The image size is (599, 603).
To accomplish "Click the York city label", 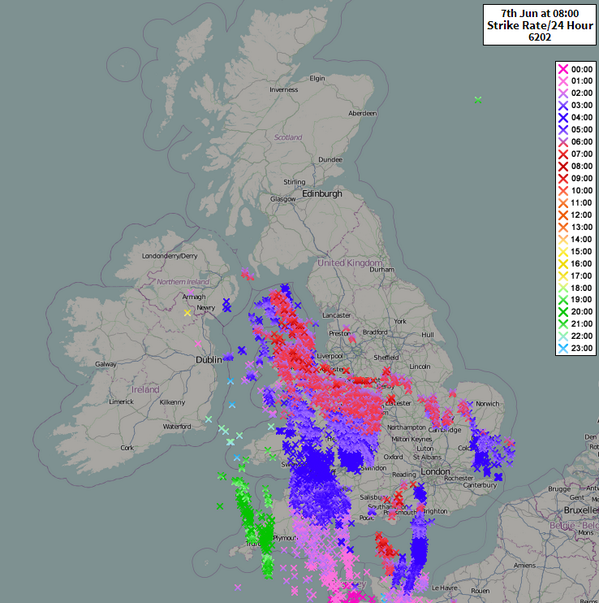I will point(400,321).
